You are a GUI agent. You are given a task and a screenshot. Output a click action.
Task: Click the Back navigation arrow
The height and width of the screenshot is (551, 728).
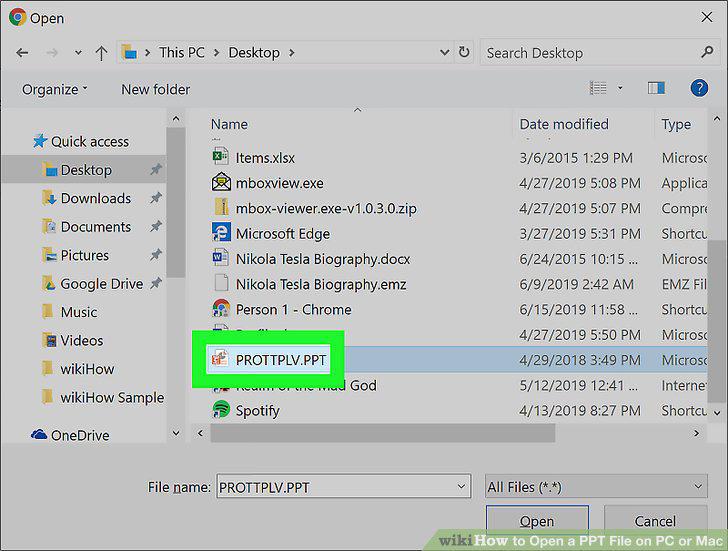click(22, 52)
